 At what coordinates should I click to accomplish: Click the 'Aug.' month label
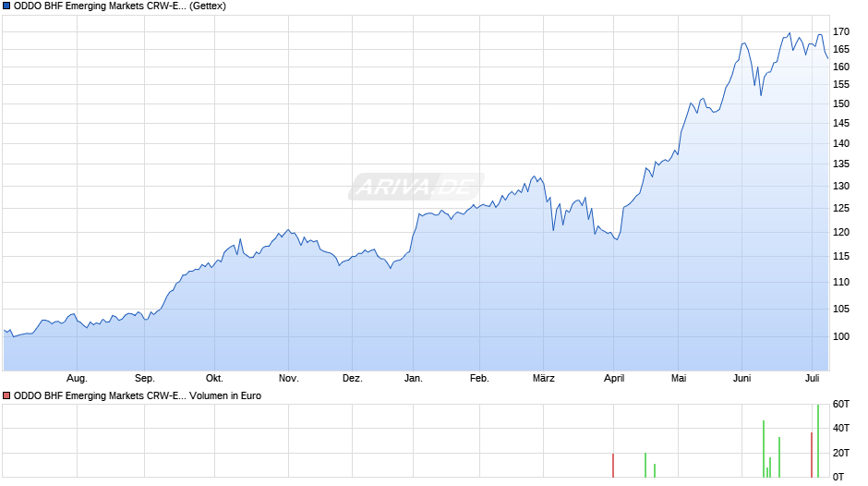(77, 379)
